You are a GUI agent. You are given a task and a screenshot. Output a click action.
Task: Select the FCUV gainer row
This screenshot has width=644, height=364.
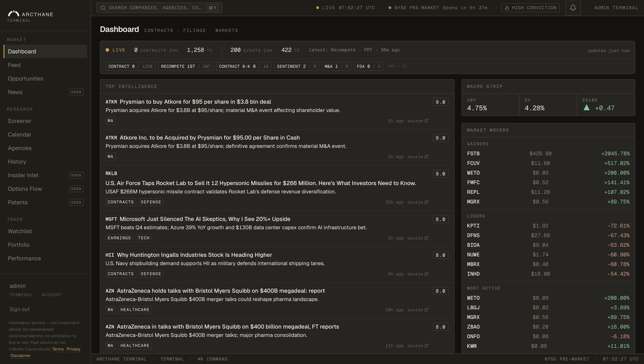pyautogui.click(x=548, y=163)
